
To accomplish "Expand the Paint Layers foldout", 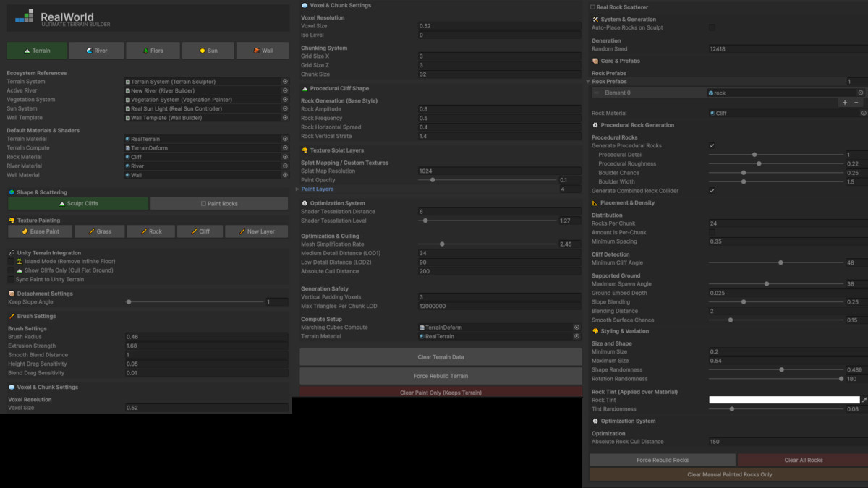I will click(297, 189).
